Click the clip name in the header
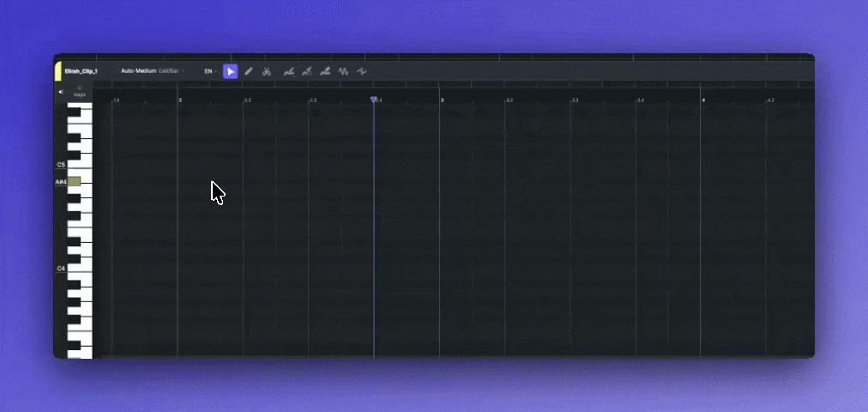The image size is (868, 412). [81, 71]
